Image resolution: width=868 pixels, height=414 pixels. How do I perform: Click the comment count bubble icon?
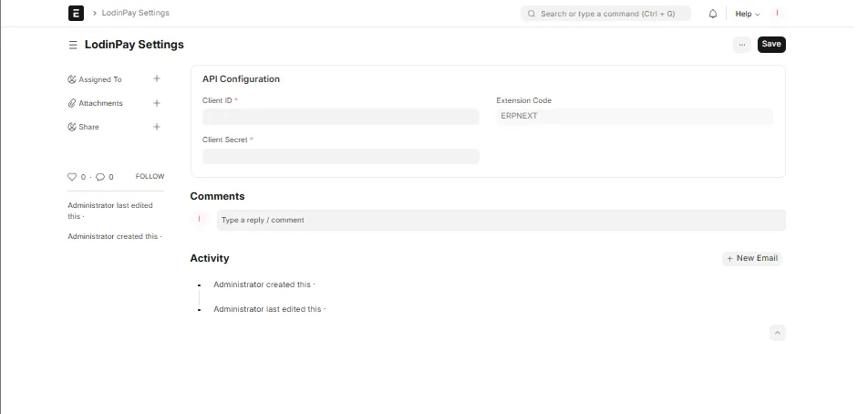click(100, 177)
